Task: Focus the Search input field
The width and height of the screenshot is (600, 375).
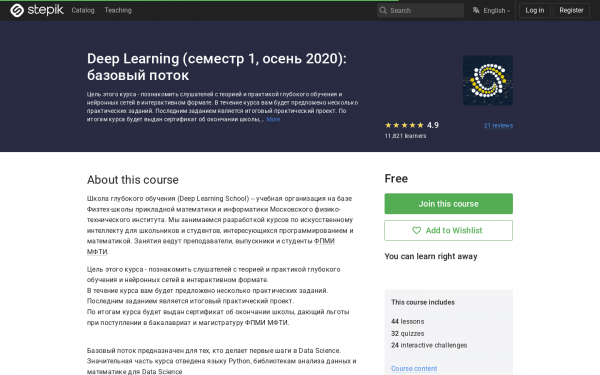Action: click(420, 10)
